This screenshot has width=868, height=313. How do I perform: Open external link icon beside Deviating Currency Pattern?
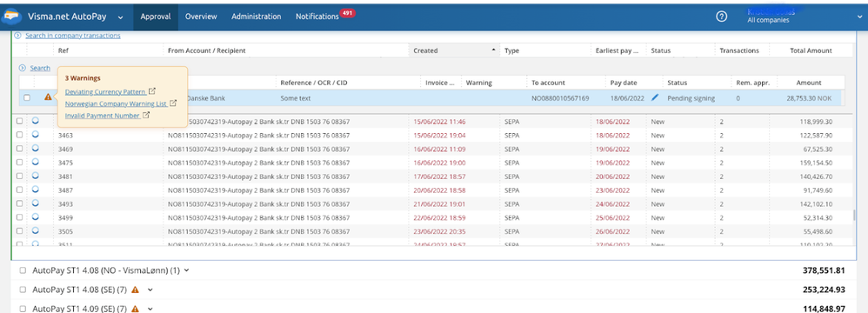click(152, 92)
